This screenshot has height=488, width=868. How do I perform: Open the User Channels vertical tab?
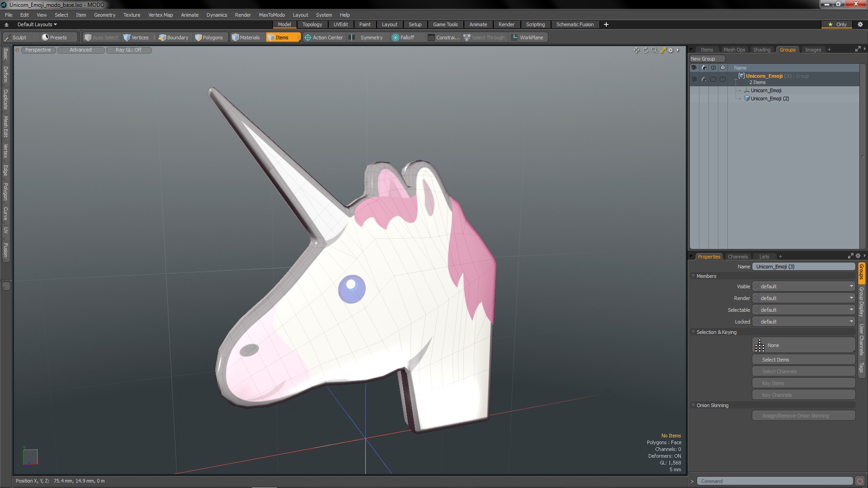(861, 340)
